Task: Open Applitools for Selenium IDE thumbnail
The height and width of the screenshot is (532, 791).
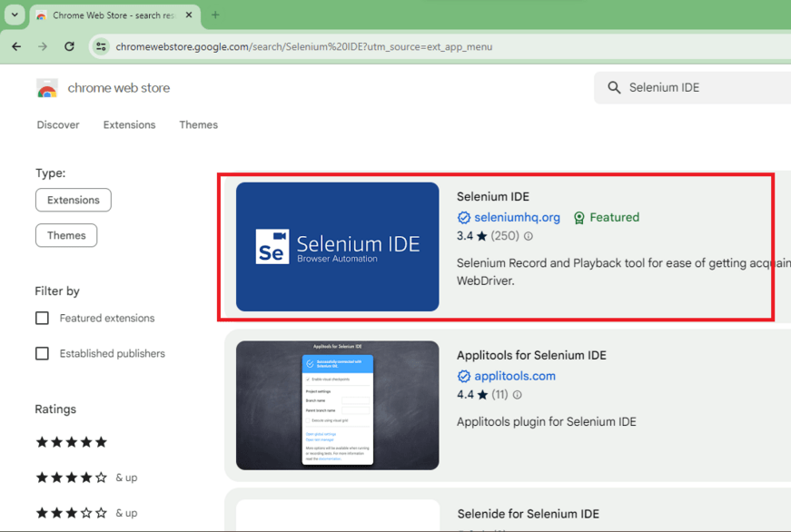Action: tap(338, 406)
